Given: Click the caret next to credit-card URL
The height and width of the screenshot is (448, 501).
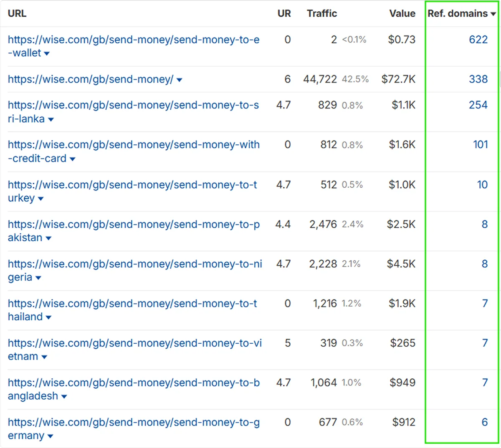Looking at the screenshot, I should 73,159.
